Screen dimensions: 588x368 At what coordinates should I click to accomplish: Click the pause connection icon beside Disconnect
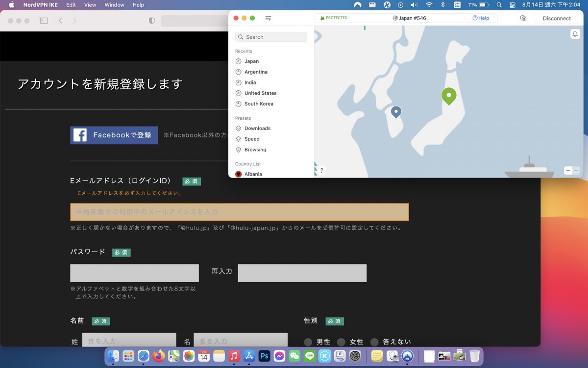click(523, 18)
